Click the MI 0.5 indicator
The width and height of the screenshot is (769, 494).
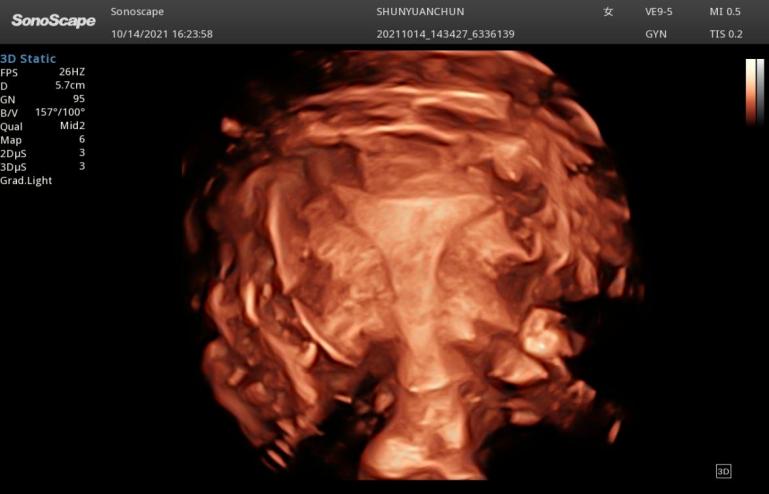(725, 11)
